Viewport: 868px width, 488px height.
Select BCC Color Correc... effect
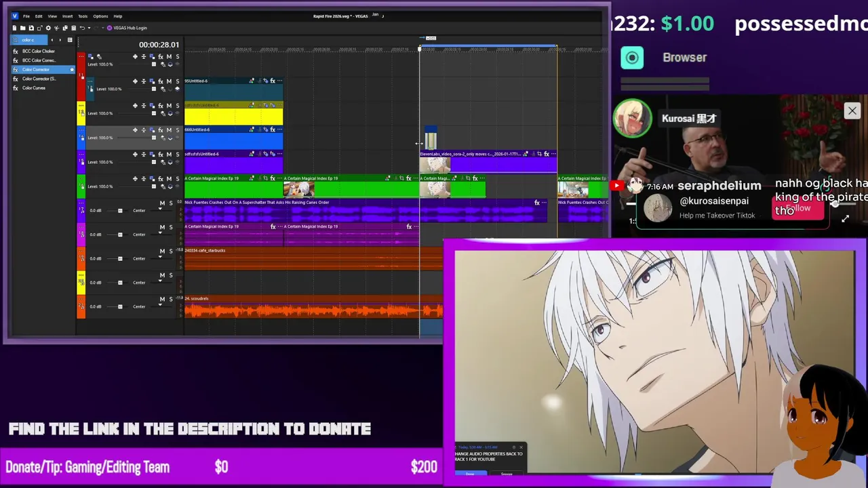(39, 60)
